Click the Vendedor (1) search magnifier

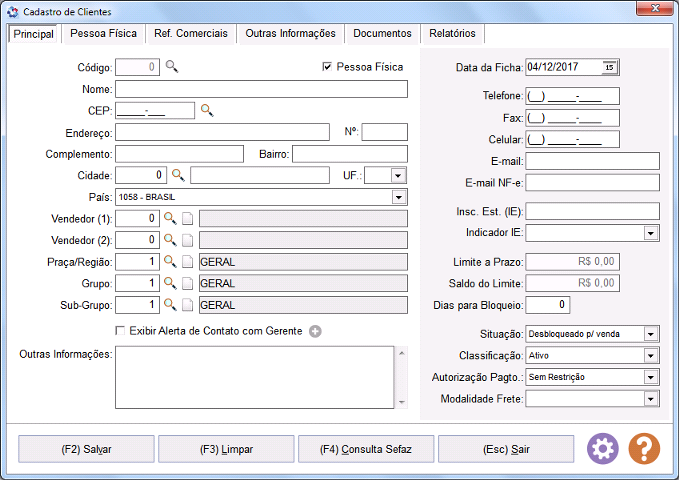coord(171,218)
